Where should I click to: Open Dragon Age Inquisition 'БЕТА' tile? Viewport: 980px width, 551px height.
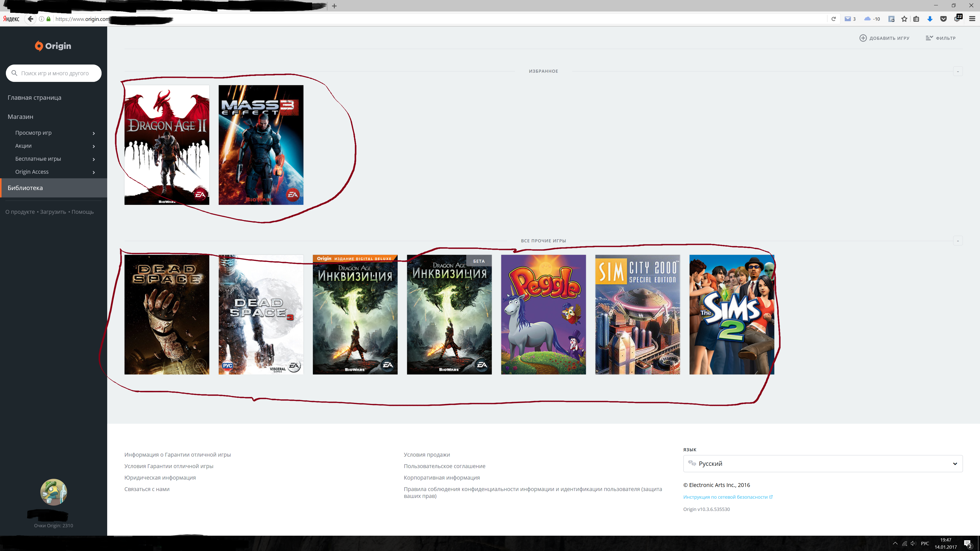point(449,315)
